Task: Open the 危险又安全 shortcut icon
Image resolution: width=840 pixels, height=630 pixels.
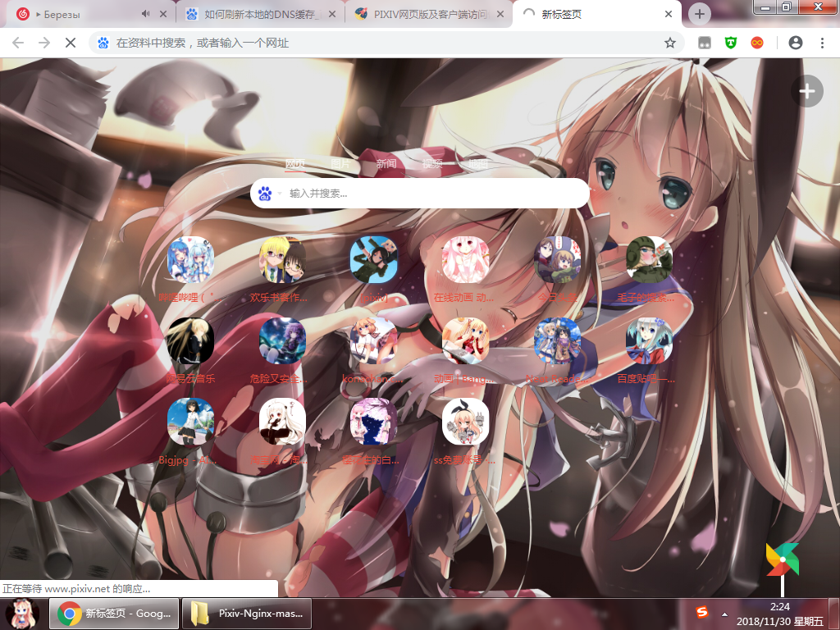Action: (x=282, y=340)
